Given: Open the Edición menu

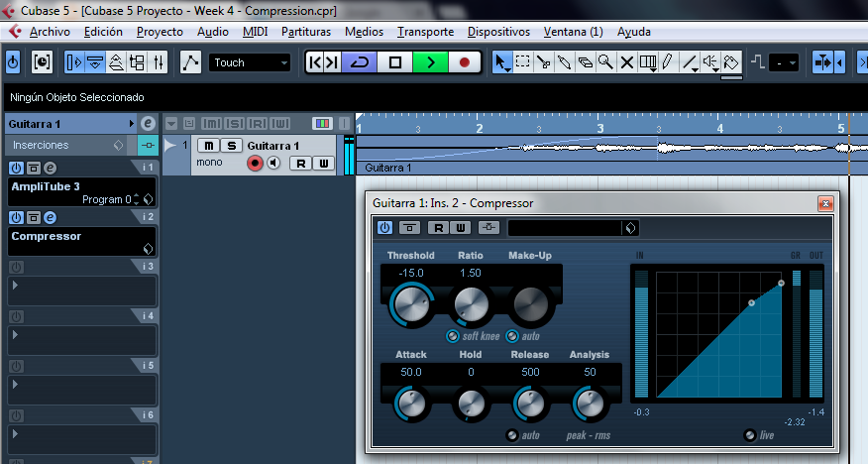Looking at the screenshot, I should pyautogui.click(x=103, y=32).
